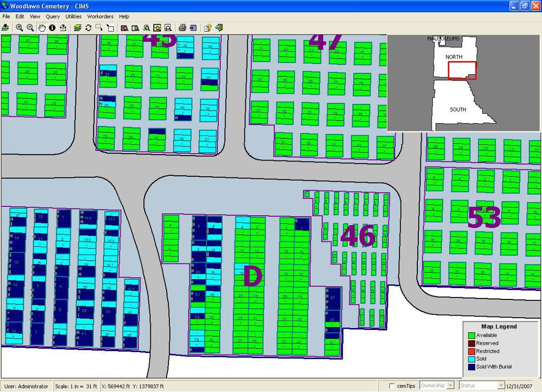This screenshot has width=542, height=392.
Task: Click the green map search magnifier icon
Action: 146,28
